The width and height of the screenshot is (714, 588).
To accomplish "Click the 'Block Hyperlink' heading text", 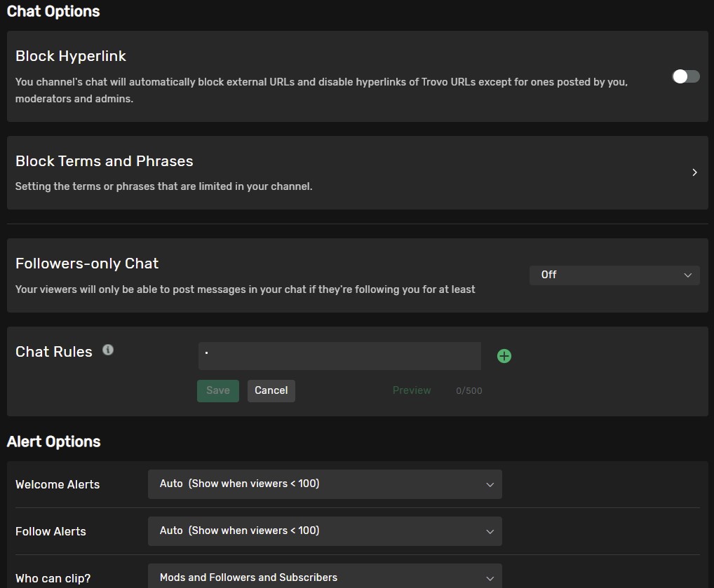I will click(x=71, y=56).
